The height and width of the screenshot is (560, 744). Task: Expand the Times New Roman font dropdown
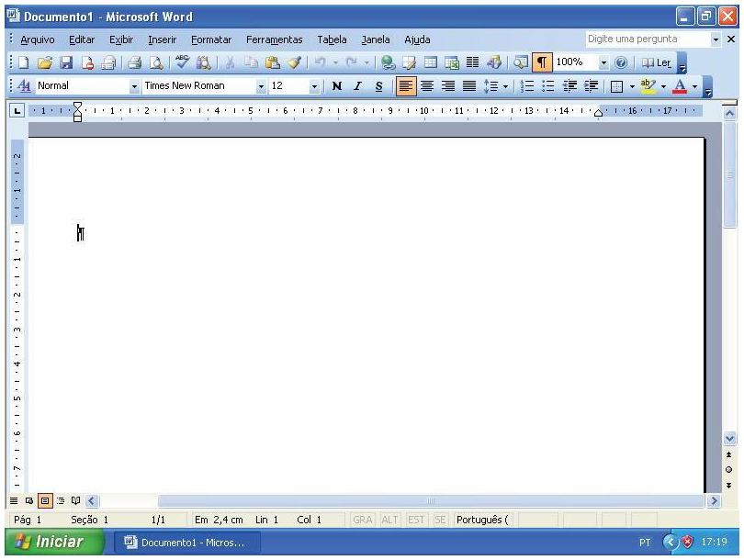coord(262,86)
